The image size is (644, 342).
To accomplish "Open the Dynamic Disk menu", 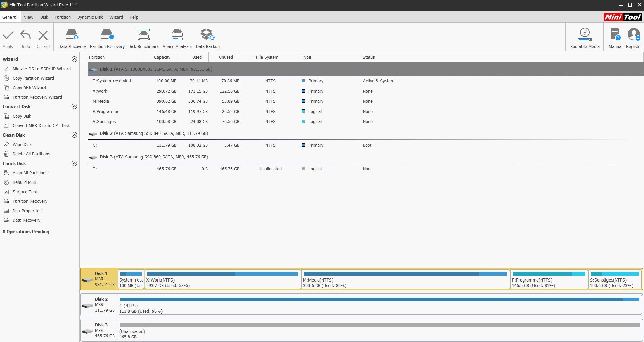I will [90, 17].
